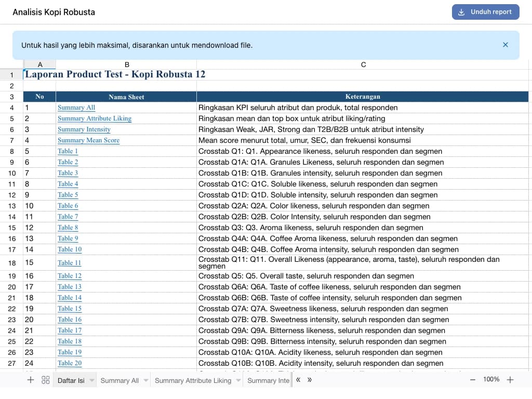Click the Keterangan header cell
This screenshot has height=399, width=532.
coord(363,97)
